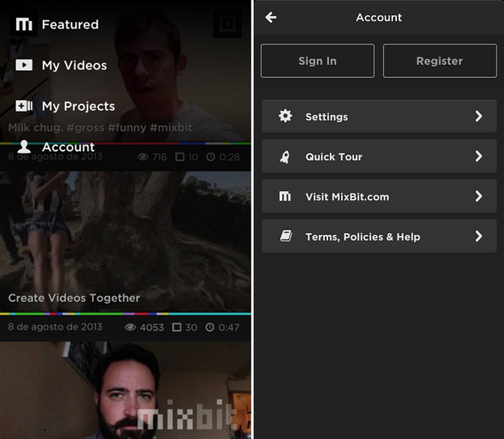Click the clock icon showing 0:28

pos(210,157)
